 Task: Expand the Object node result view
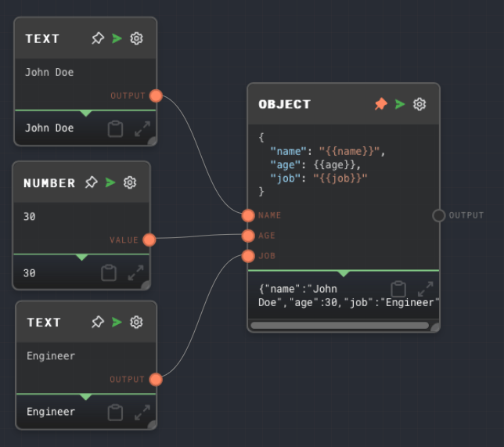click(x=425, y=289)
